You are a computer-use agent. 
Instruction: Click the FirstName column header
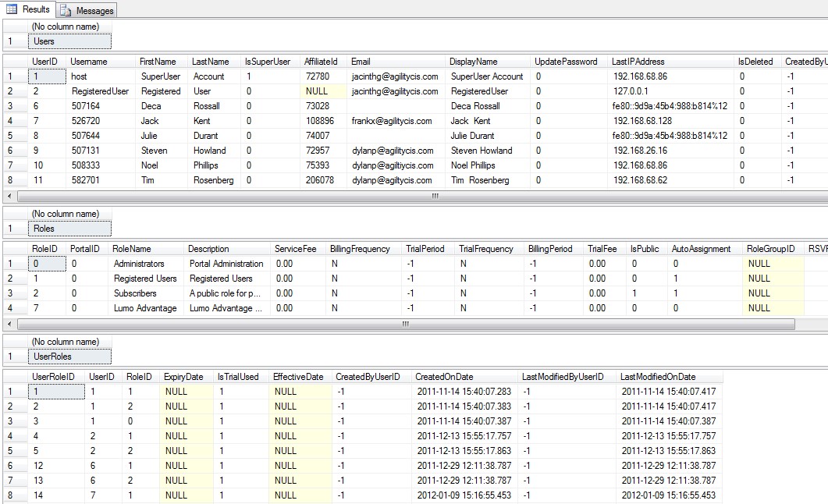tap(162, 62)
